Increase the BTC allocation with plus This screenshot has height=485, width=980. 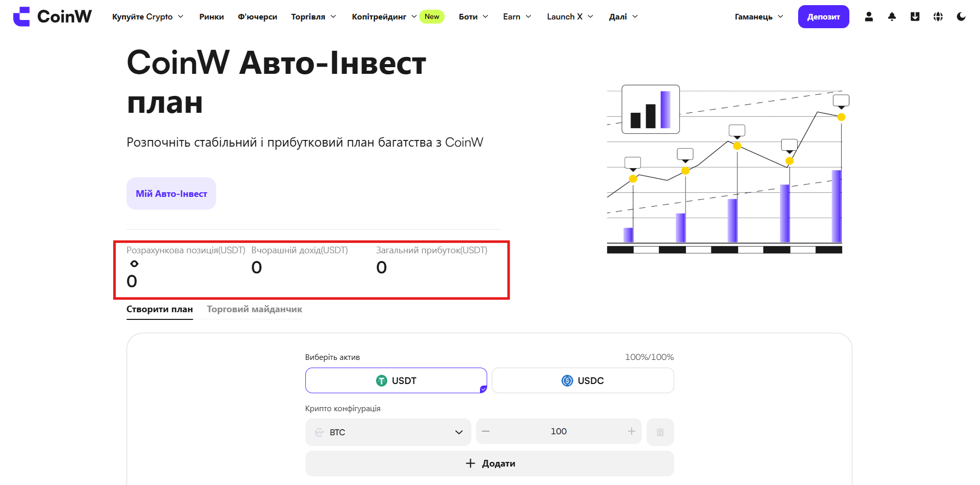click(632, 431)
